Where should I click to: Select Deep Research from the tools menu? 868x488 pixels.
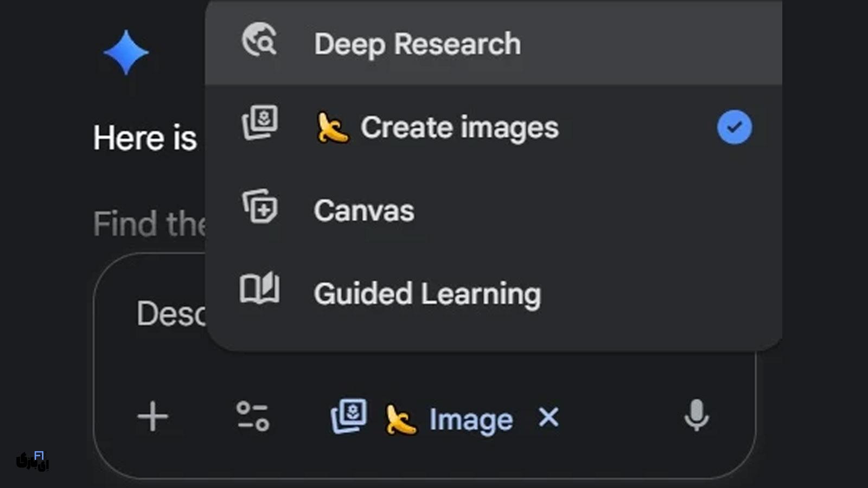[x=417, y=44]
